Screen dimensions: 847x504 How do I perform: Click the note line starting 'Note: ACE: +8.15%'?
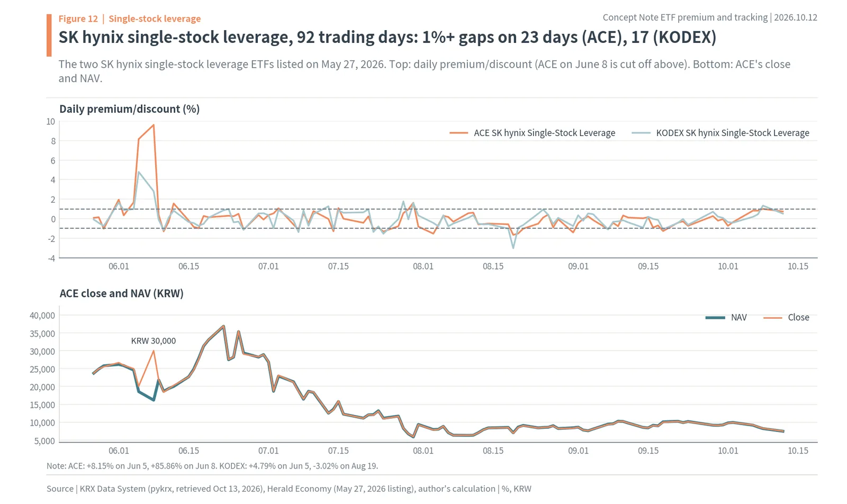pyautogui.click(x=212, y=466)
